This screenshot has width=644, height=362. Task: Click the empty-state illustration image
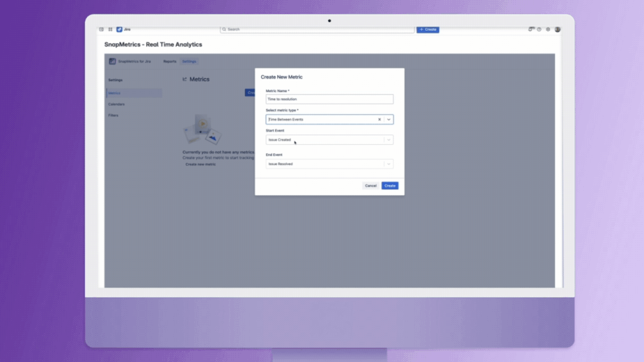(x=202, y=129)
